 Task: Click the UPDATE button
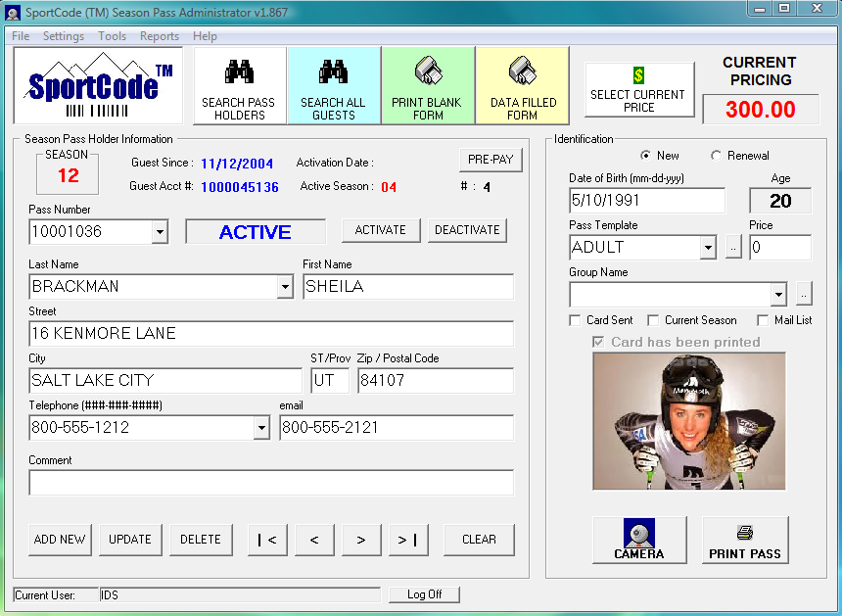[130, 540]
